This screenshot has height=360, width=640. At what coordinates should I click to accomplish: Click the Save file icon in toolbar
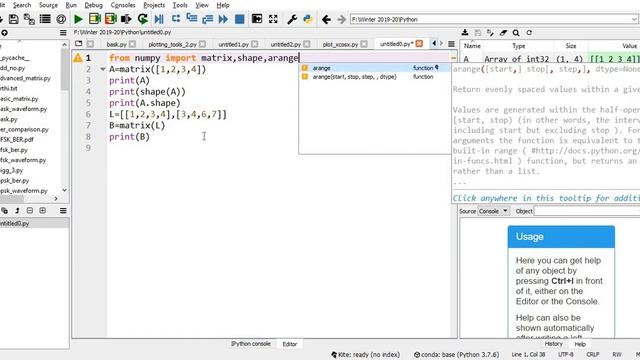click(13, 19)
